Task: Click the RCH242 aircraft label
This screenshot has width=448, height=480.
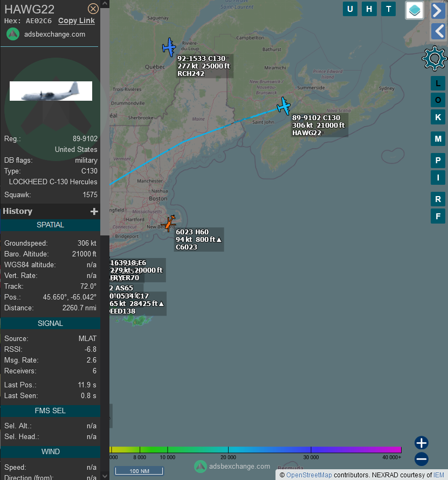Action: pos(204,66)
